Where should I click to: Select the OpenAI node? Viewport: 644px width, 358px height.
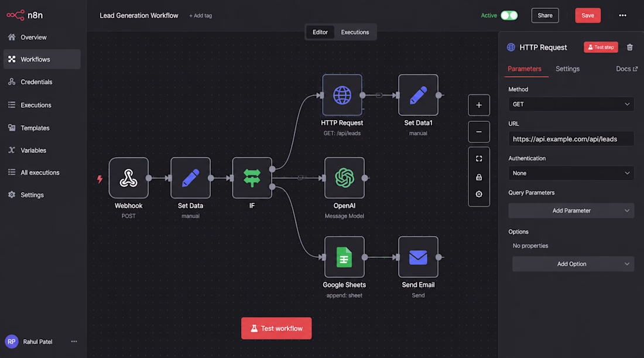coord(344,178)
